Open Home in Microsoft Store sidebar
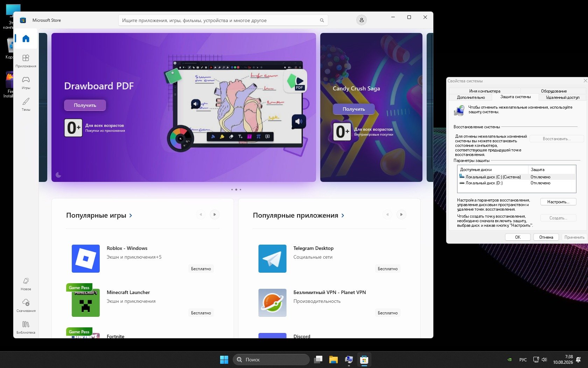 [x=26, y=39]
